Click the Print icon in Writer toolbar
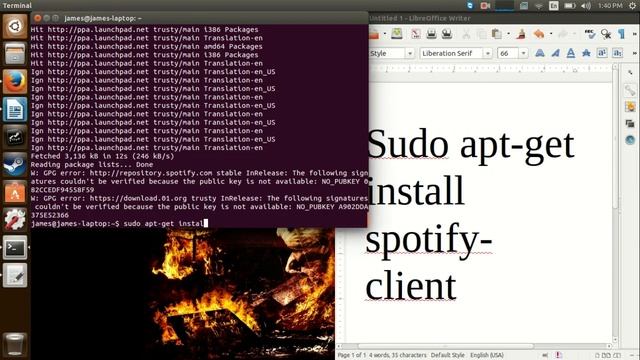This screenshot has height=360, width=640. (431, 34)
